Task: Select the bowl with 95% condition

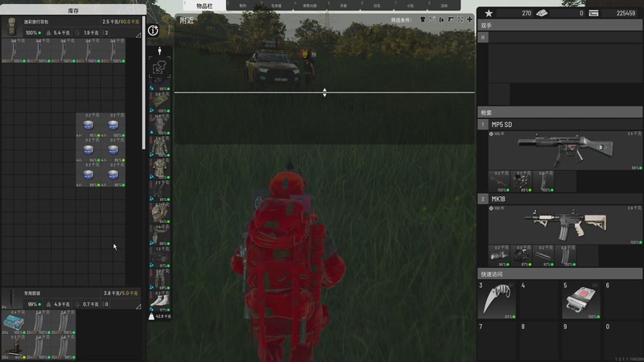Action: click(x=113, y=175)
